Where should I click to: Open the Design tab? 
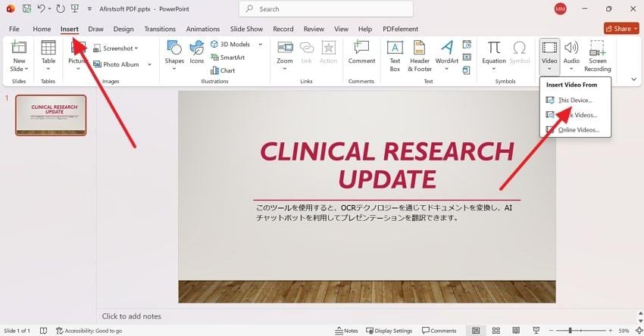coord(123,29)
